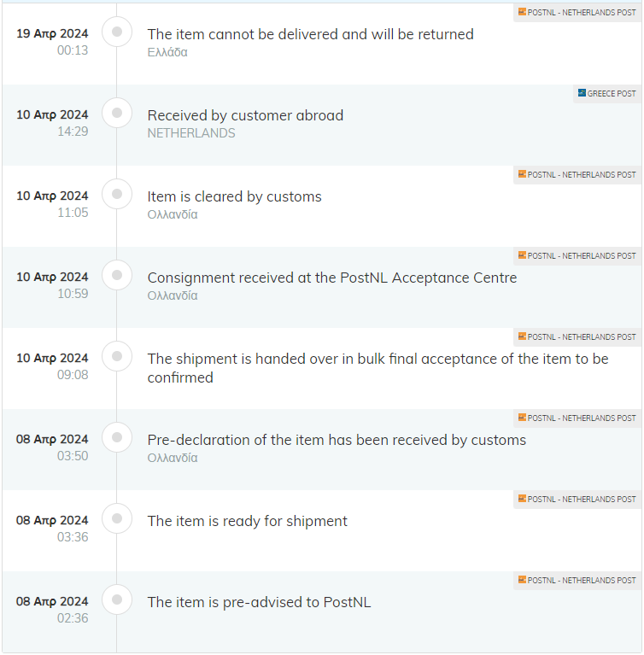The height and width of the screenshot is (655, 644).
Task: Select the timeline marker for 08 Apr 02:36
Action: pyautogui.click(x=117, y=599)
